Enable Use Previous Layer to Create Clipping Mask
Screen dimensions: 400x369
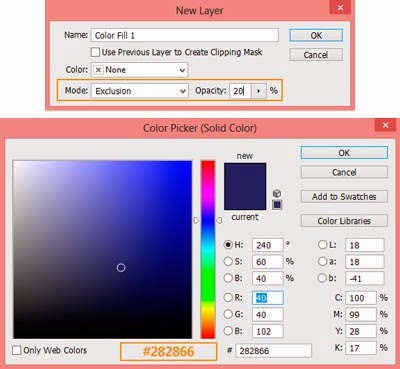95,52
